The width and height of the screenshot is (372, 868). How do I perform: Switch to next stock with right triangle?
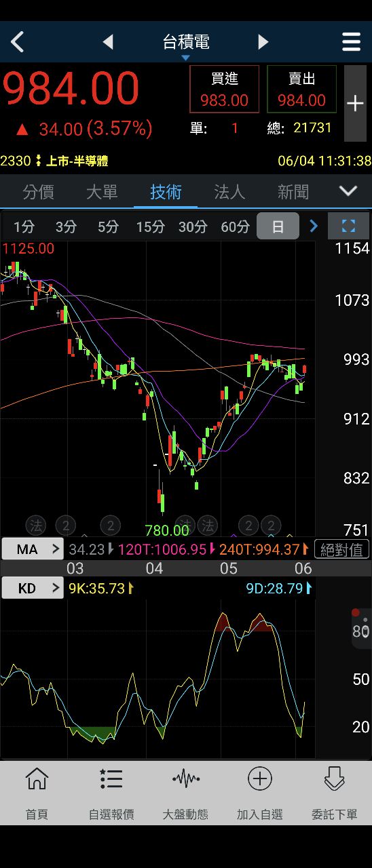coord(263,42)
